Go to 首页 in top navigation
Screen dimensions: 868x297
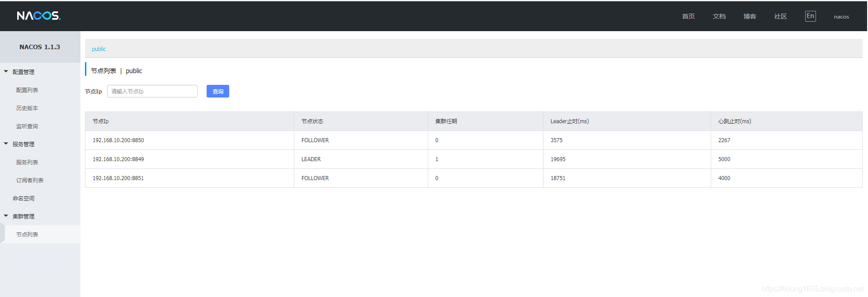coord(688,16)
